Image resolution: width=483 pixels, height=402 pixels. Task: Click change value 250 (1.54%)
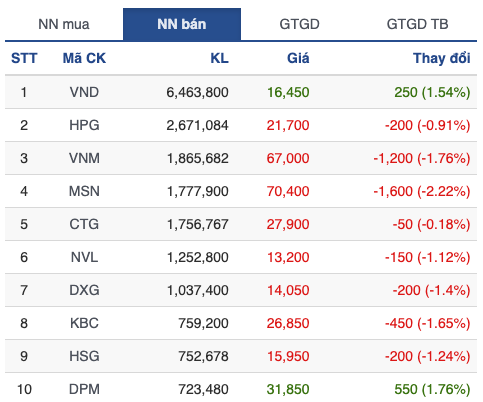[432, 92]
